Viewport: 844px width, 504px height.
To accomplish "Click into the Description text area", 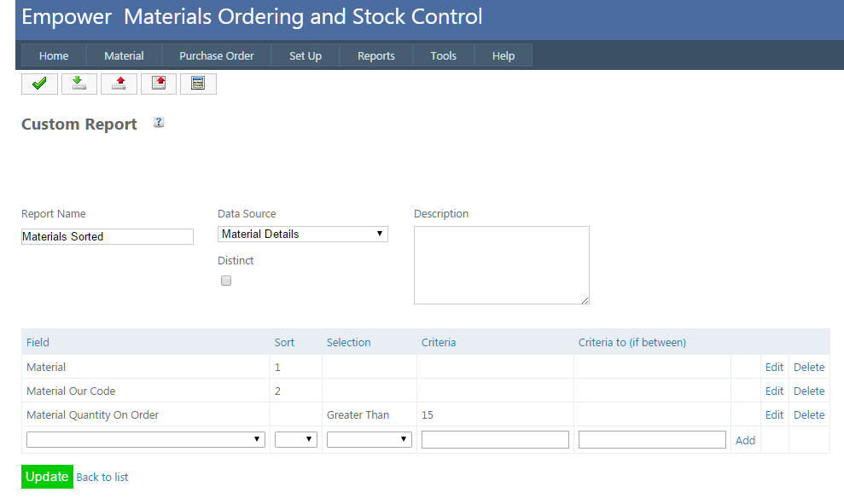I will (501, 264).
